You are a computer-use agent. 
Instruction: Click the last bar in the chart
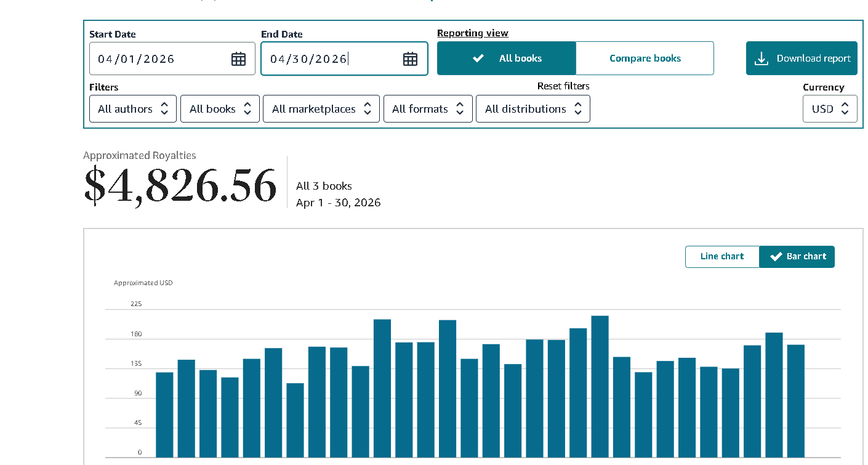pyautogui.click(x=796, y=401)
